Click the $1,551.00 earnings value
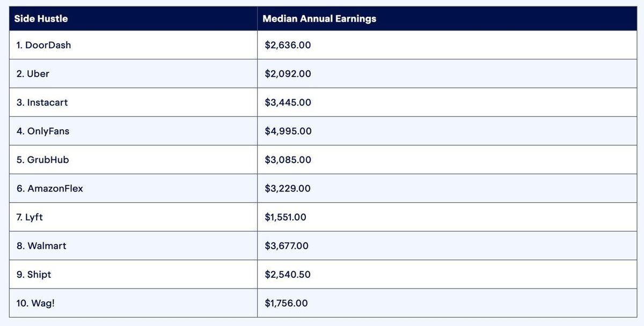 [286, 217]
